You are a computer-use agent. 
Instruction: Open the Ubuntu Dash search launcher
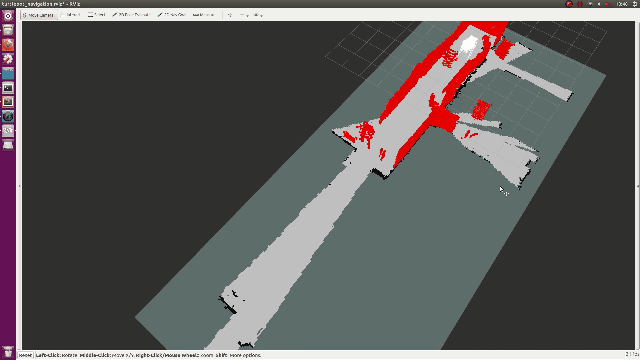tap(8, 16)
